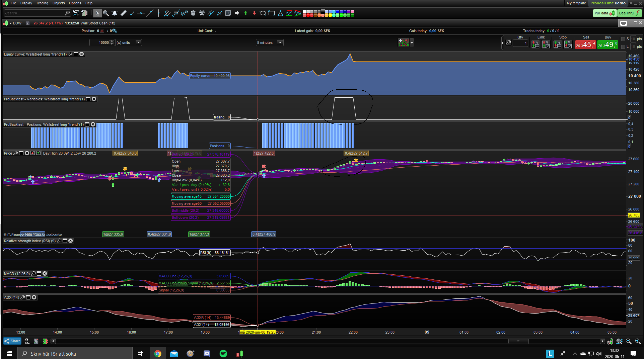Click the red down arrow drawing tool

coord(254,13)
